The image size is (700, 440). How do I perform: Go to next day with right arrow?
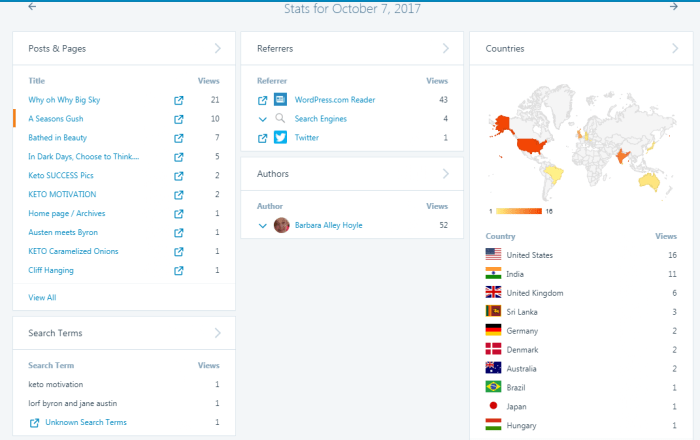[673, 7]
